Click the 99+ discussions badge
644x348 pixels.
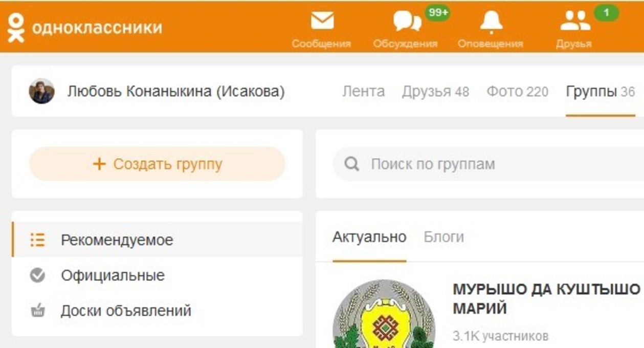438,13
